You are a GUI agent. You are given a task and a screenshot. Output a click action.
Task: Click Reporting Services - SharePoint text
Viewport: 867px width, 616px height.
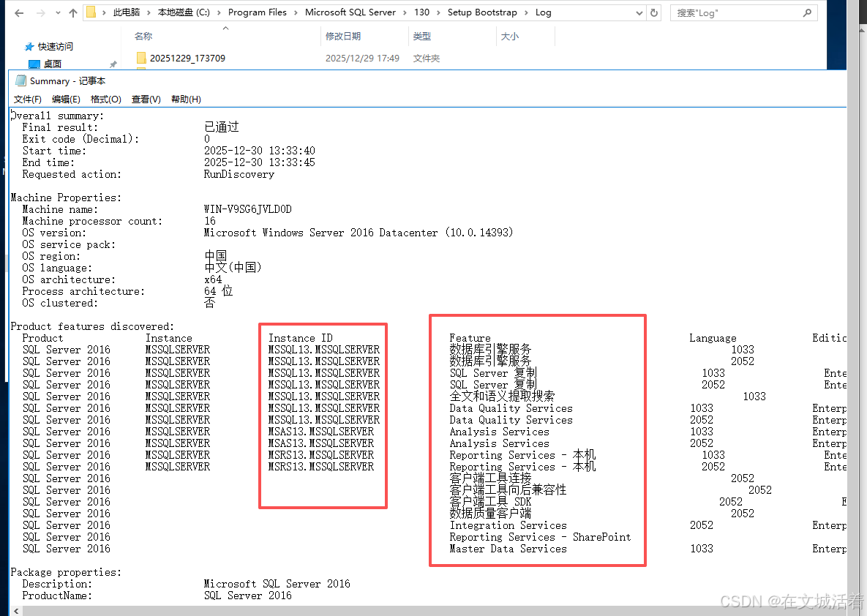pos(540,537)
